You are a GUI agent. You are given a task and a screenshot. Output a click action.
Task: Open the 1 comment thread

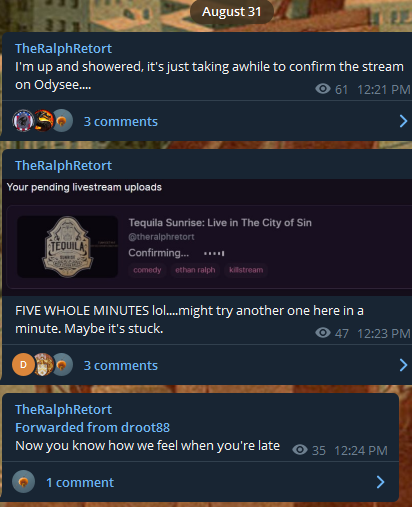coord(80,483)
